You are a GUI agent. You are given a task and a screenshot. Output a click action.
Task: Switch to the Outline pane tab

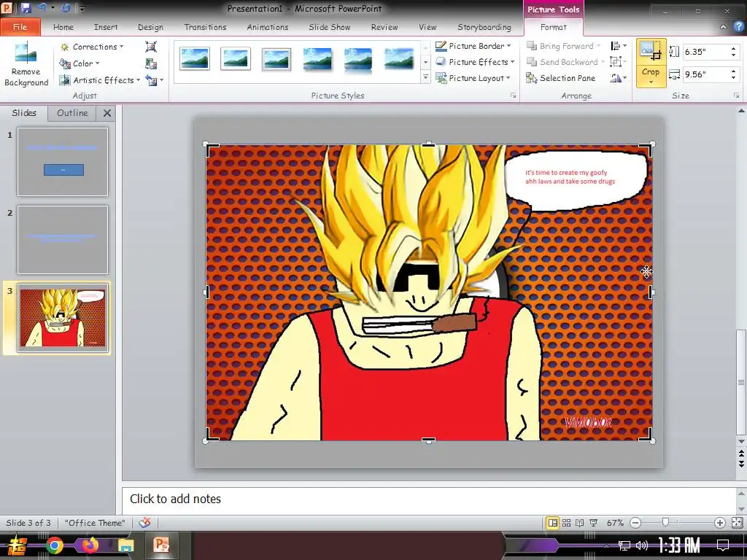pyautogui.click(x=72, y=113)
